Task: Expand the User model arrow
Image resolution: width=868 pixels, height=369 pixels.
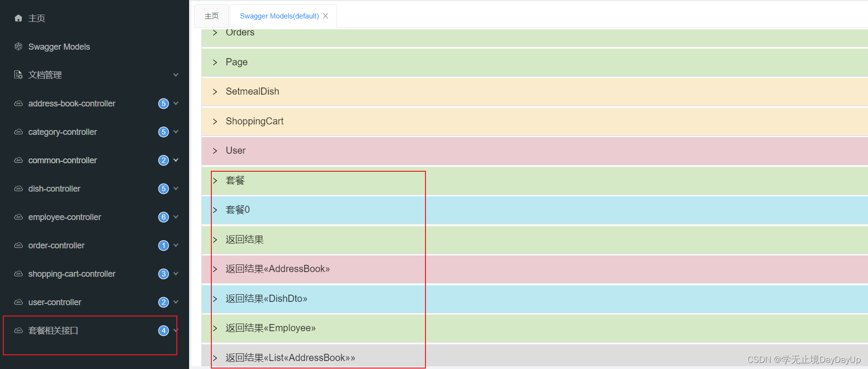Action: coord(215,151)
